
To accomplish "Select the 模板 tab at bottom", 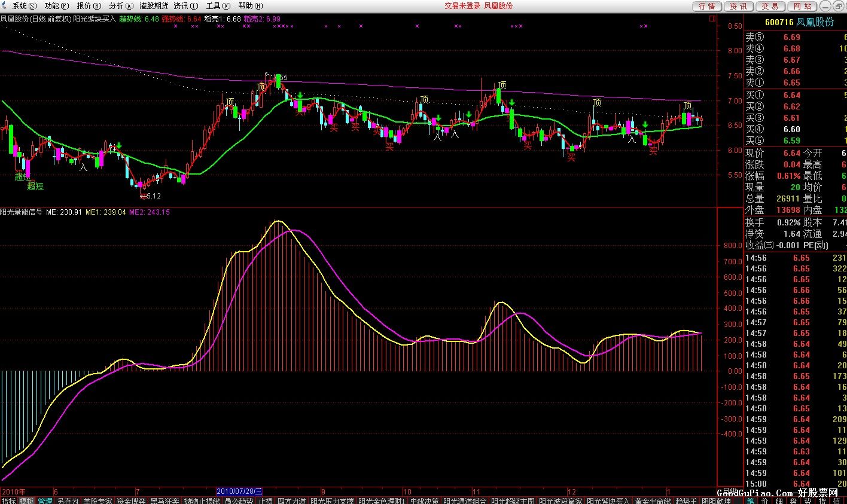I will 26,500.
